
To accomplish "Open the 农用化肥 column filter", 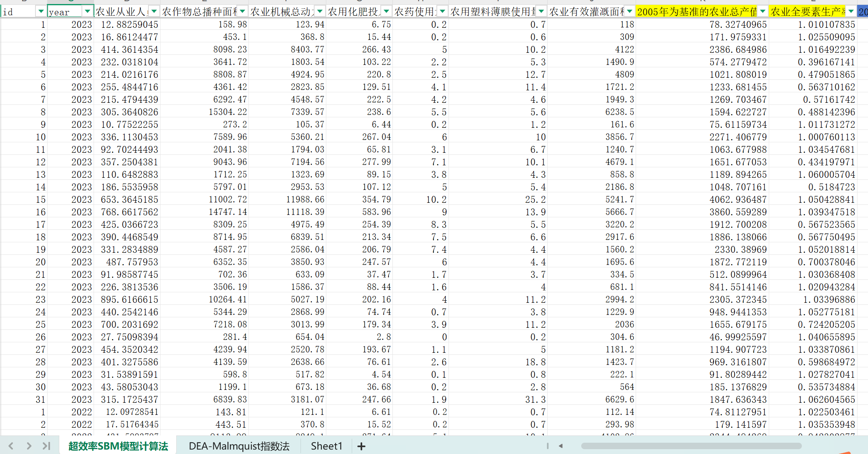I will pyautogui.click(x=386, y=12).
